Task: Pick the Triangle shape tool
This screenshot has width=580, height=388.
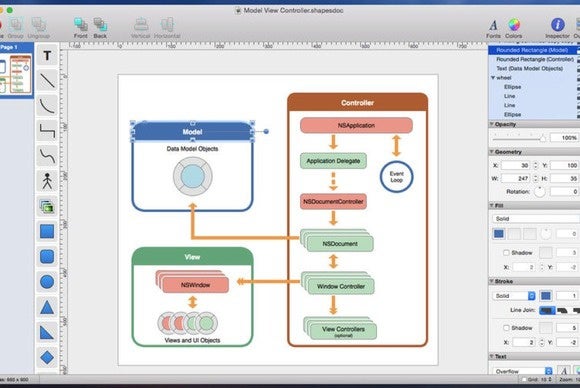Action: click(47, 307)
